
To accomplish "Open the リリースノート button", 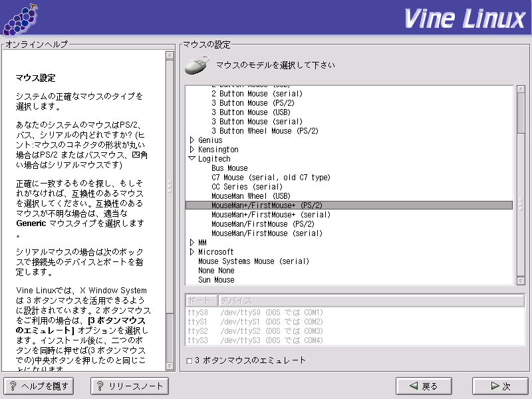I will [130, 386].
